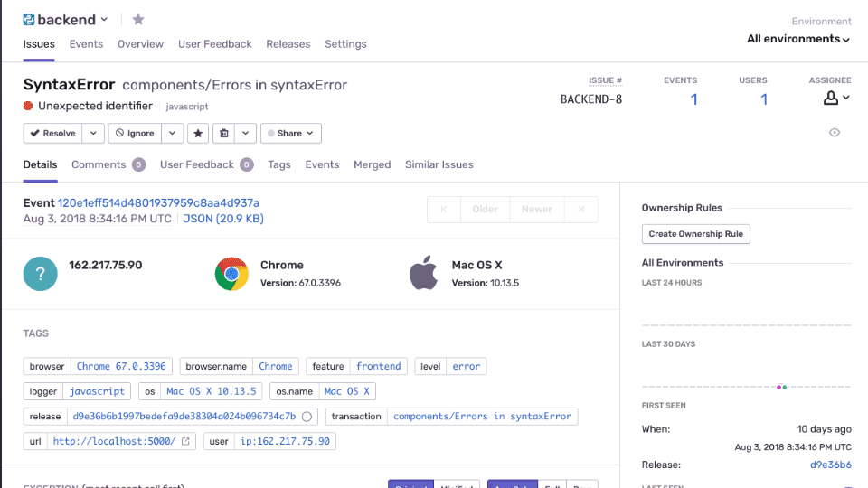Expand the delete options dropdown

[x=245, y=134]
